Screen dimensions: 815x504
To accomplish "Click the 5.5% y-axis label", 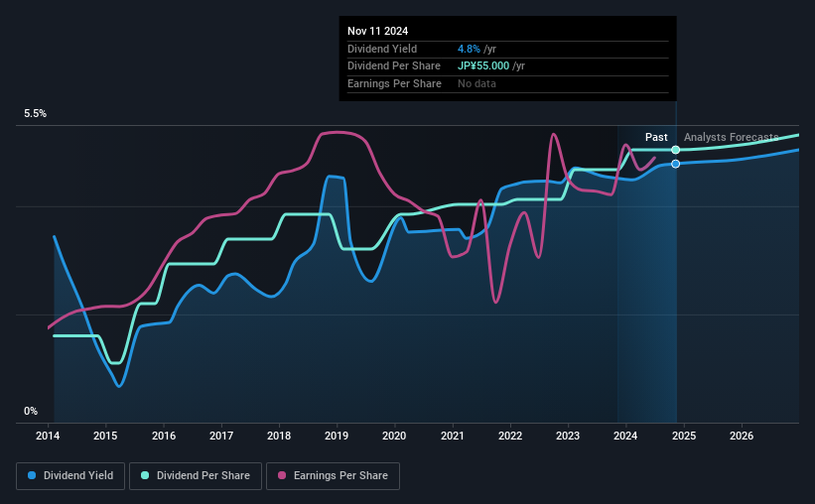I will click(36, 114).
